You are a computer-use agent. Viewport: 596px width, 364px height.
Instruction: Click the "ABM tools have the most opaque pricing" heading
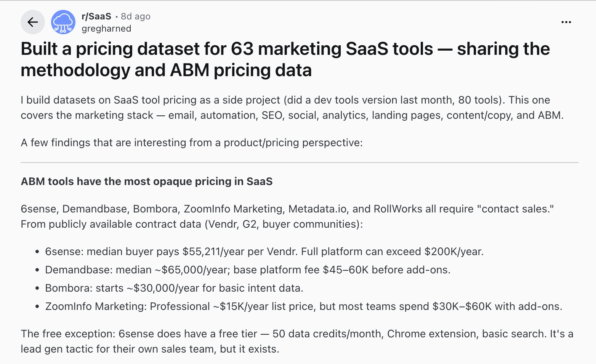click(147, 181)
